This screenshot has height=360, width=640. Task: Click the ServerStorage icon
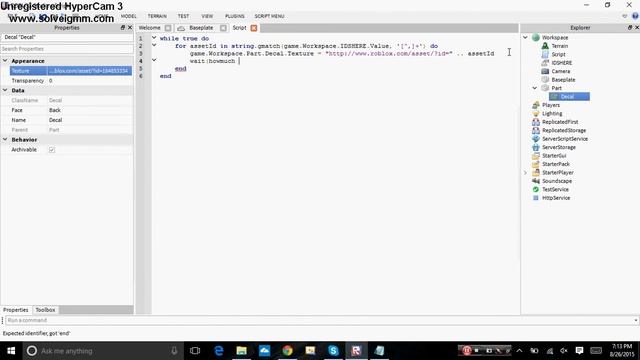(x=536, y=147)
